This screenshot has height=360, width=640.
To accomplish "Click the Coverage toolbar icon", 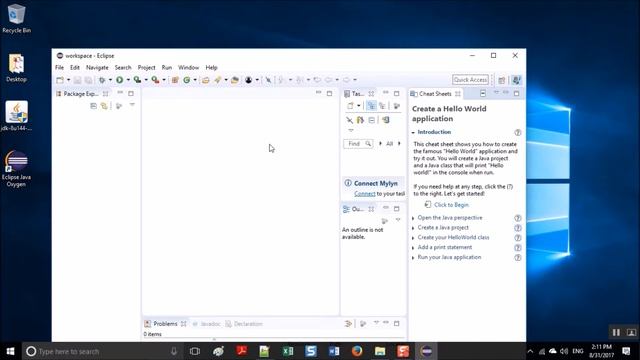I will pos(138,80).
